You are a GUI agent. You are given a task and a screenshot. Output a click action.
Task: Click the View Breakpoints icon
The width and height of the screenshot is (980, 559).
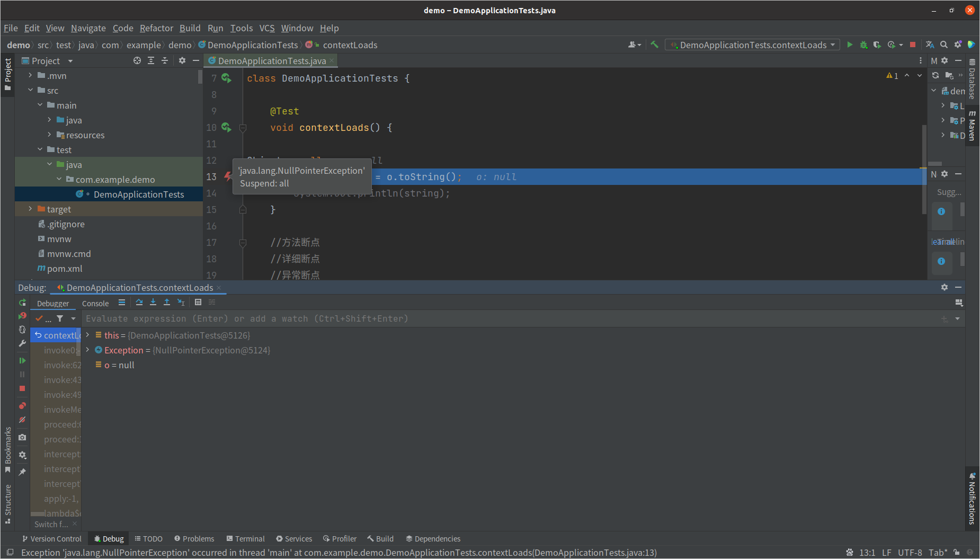22,406
